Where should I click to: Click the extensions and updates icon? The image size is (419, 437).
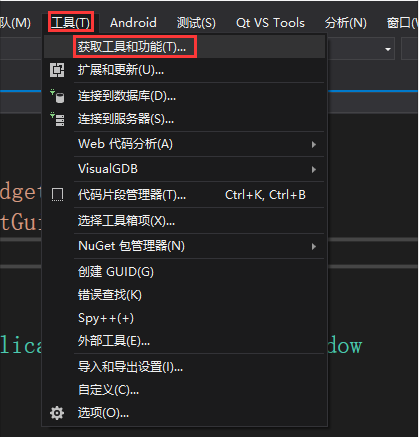coord(57,70)
